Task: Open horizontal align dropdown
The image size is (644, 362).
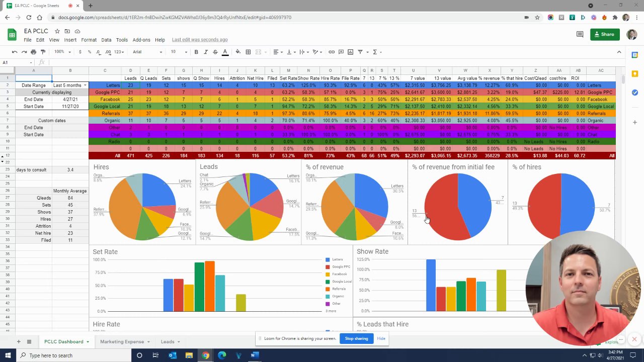Action: point(277,52)
